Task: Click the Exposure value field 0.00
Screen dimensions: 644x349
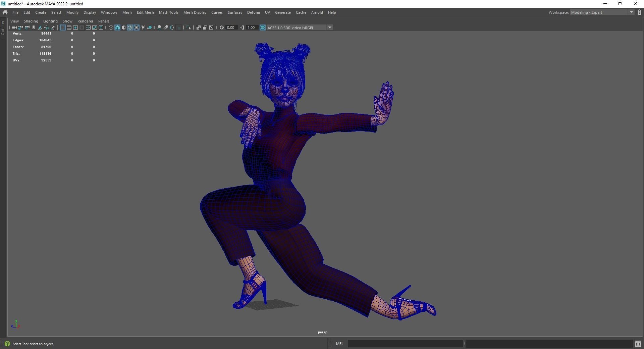Action: (x=231, y=28)
